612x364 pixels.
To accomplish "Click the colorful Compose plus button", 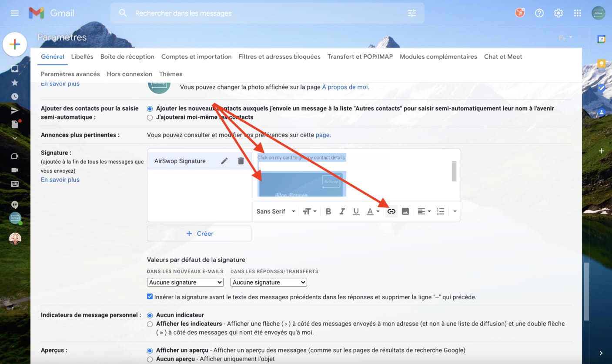I will point(15,44).
